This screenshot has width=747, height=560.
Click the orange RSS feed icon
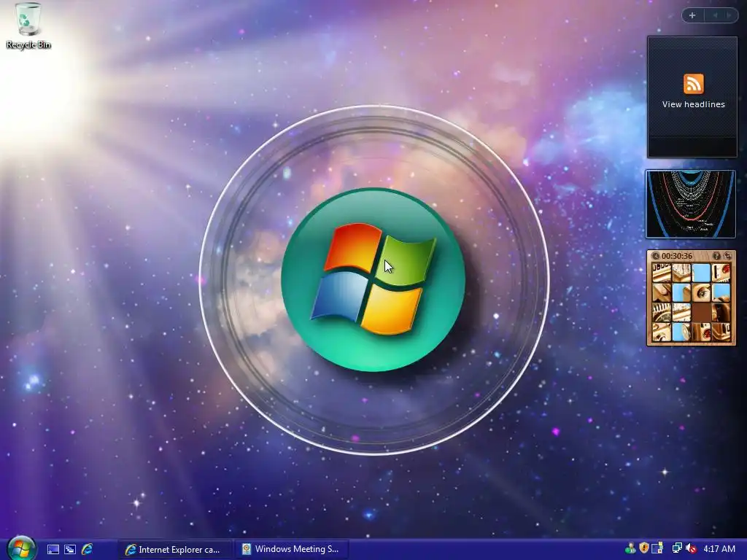click(x=693, y=84)
